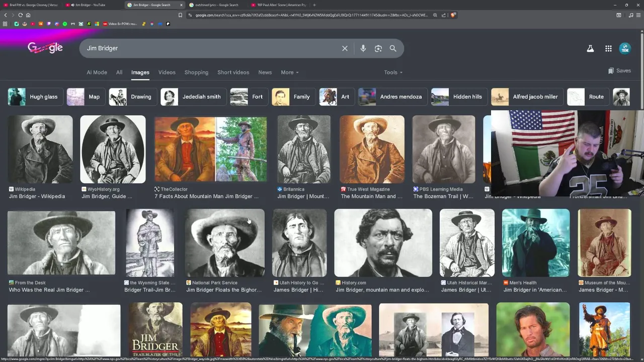This screenshot has height=362, width=644.
Task: Open Google account profile avatar
Action: (625, 48)
